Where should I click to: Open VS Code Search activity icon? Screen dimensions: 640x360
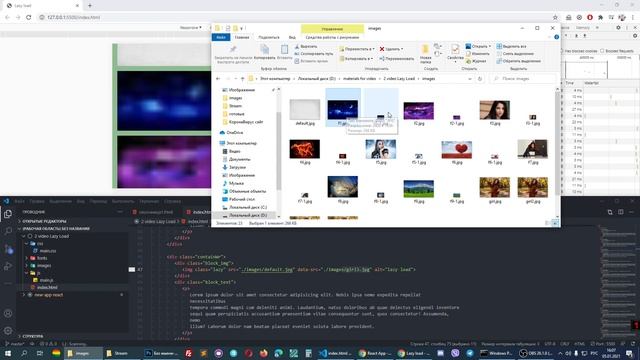[8, 231]
